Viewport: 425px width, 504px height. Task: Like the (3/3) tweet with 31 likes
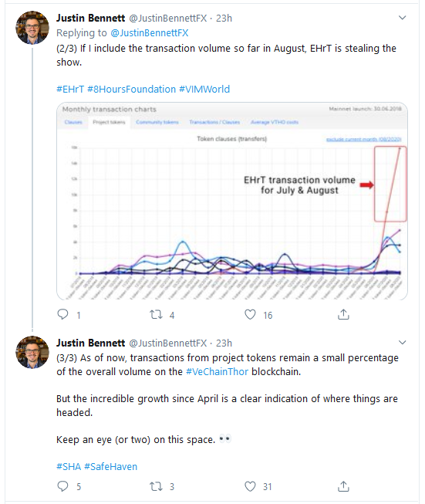250,486
